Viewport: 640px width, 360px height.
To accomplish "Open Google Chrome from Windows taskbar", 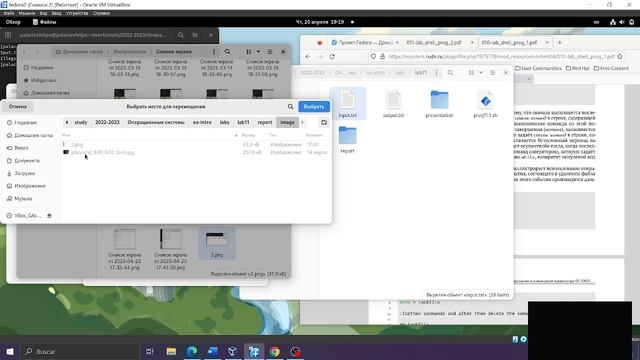I will (x=275, y=351).
